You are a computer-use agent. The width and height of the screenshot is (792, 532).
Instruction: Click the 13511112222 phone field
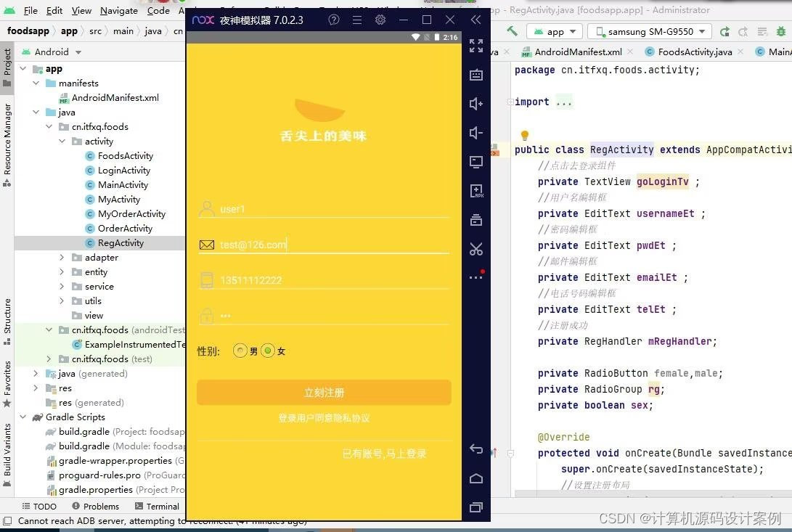tap(324, 280)
